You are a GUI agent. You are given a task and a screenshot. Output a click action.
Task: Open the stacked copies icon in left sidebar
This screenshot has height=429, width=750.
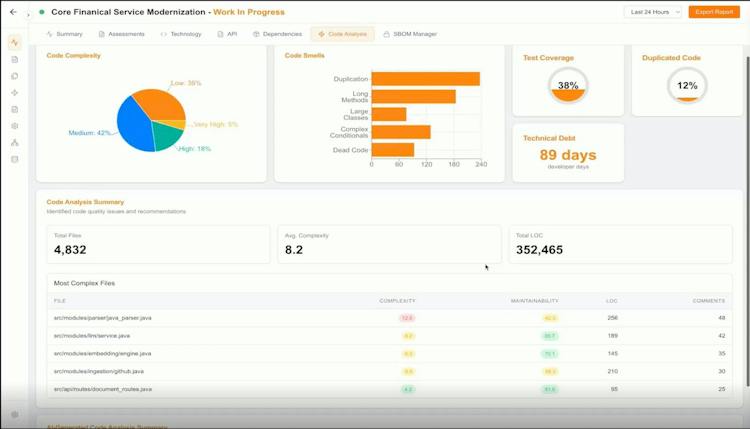15,76
